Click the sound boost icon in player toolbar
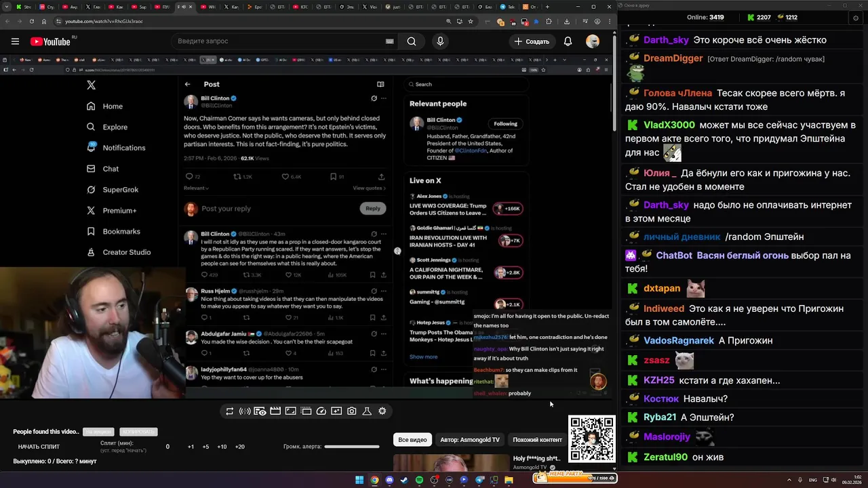The height and width of the screenshot is (488, 868). (245, 411)
